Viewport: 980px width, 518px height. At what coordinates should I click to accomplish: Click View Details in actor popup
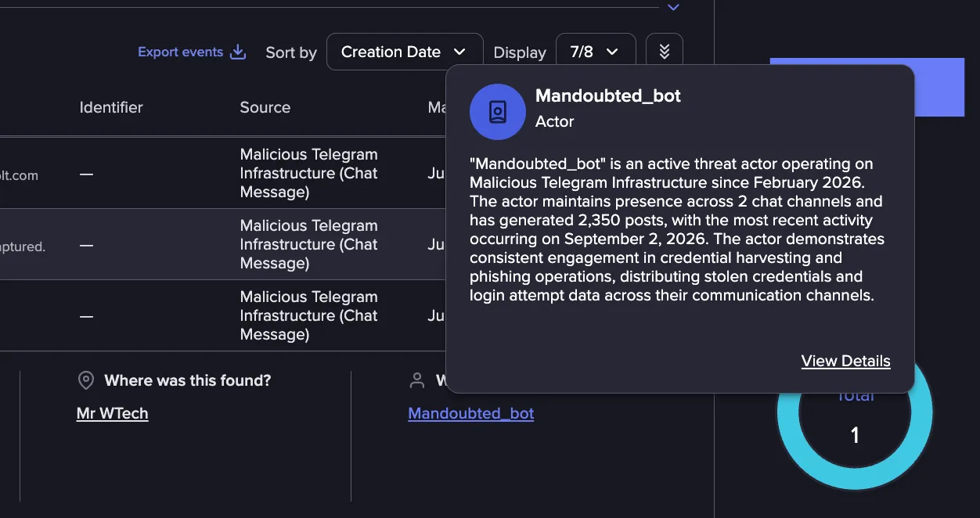pyautogui.click(x=845, y=361)
